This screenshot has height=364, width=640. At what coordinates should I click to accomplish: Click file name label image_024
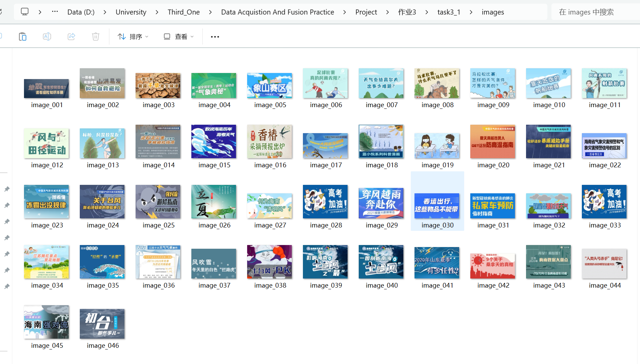[103, 225]
